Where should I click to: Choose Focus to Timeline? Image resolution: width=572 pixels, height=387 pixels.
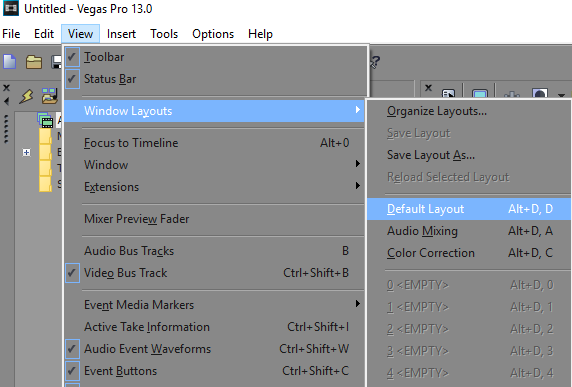click(214, 143)
